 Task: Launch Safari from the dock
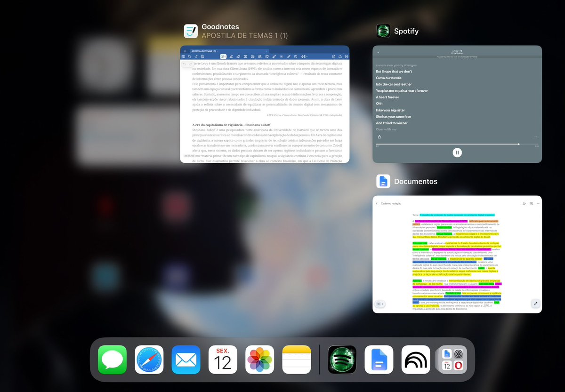coord(149,360)
